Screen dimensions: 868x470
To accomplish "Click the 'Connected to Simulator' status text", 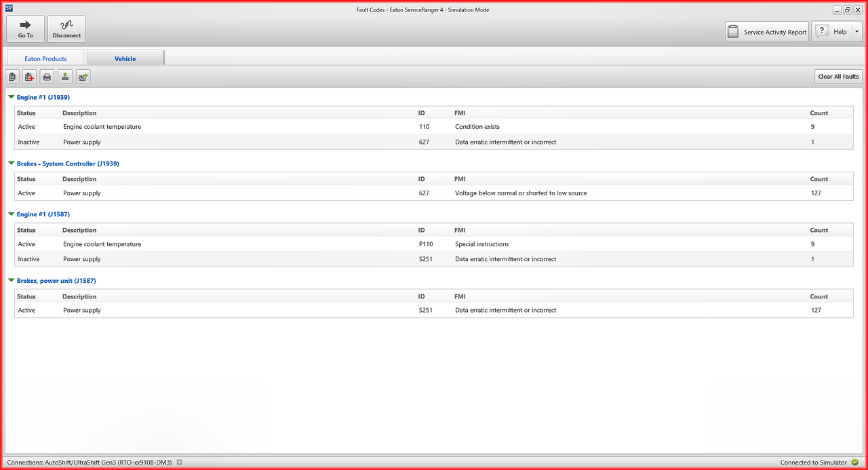I will (x=813, y=463).
